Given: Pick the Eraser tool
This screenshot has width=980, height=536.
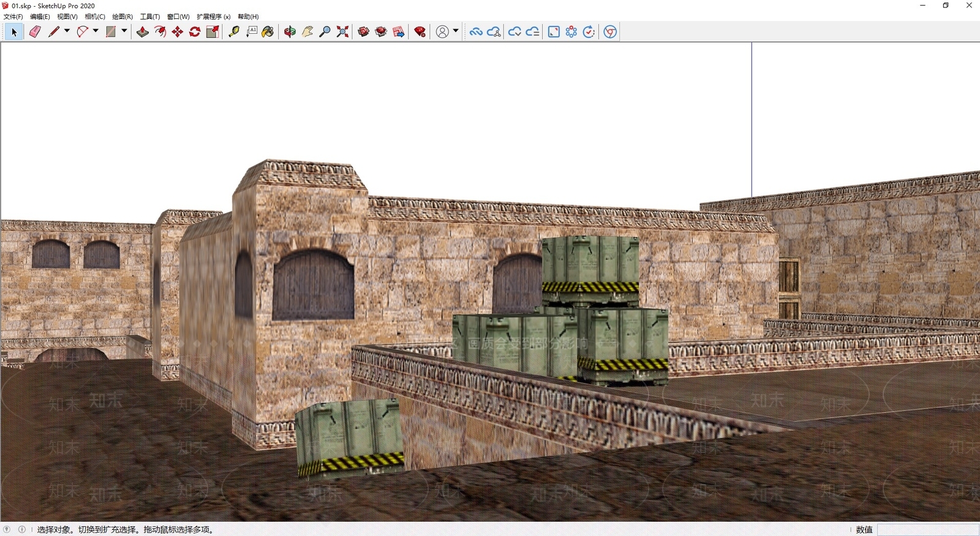Looking at the screenshot, I should pyautogui.click(x=35, y=32).
